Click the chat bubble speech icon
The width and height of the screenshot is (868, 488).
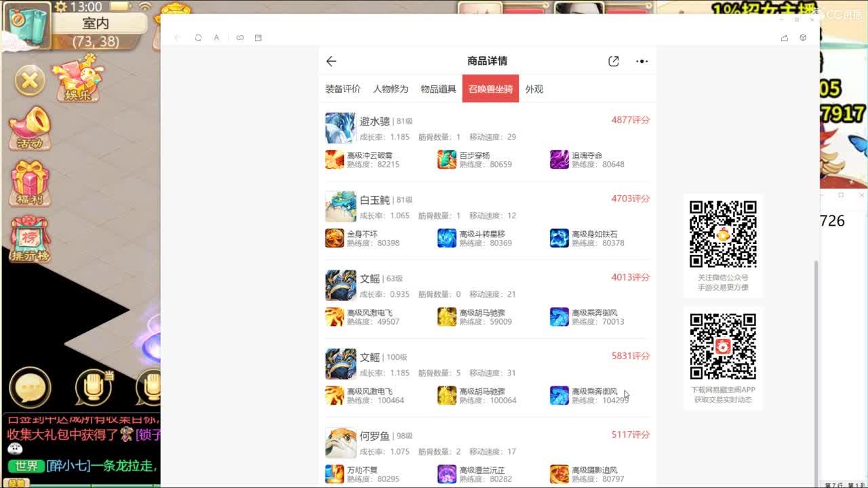coord(30,386)
